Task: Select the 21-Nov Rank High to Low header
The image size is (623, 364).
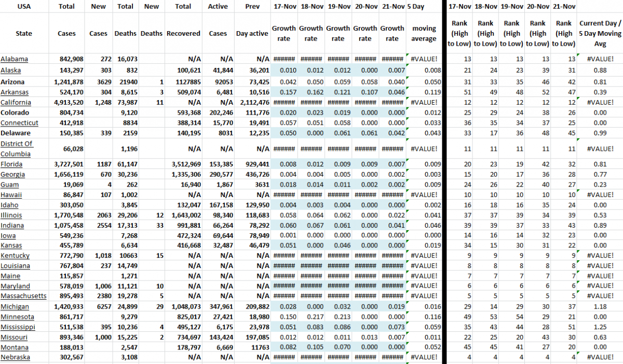Action: (x=564, y=33)
